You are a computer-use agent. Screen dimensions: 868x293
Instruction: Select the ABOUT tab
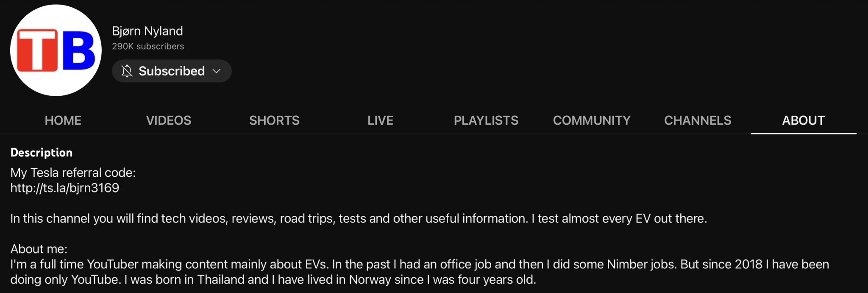click(x=803, y=120)
